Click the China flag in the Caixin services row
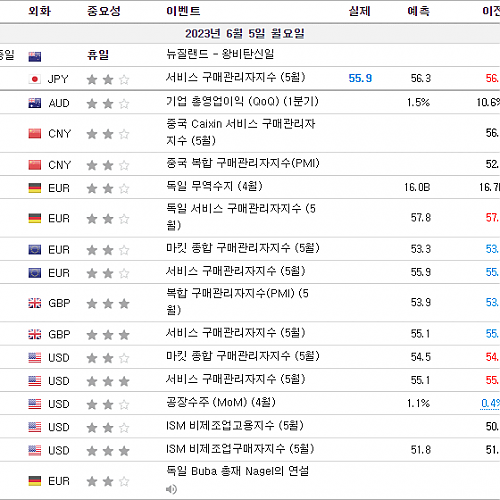 (35, 134)
